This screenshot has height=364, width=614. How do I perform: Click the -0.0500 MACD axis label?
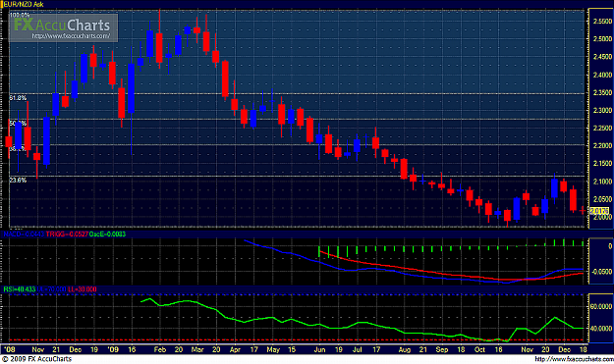click(x=603, y=272)
